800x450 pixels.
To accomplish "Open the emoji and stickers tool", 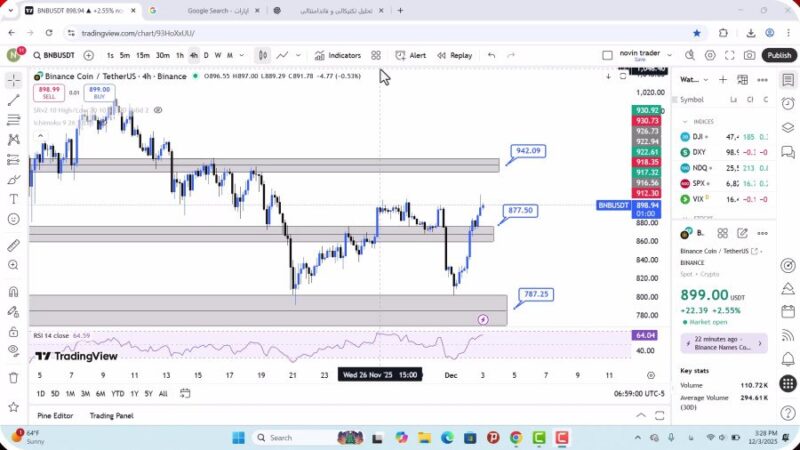I will tap(14, 219).
